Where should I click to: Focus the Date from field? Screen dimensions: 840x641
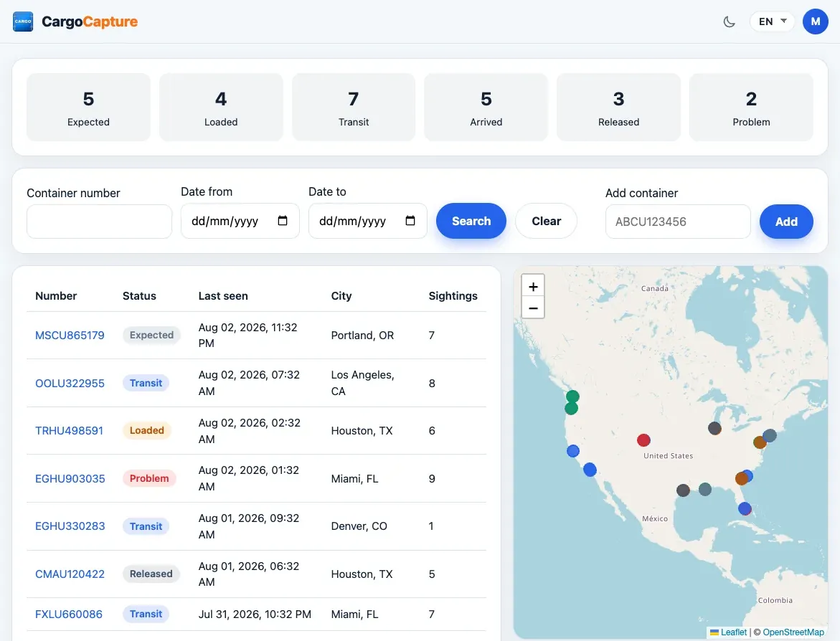tap(240, 221)
